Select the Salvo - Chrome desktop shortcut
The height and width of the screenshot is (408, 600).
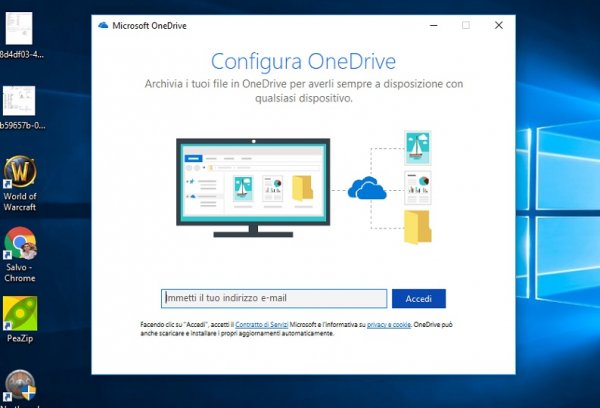pos(20,255)
